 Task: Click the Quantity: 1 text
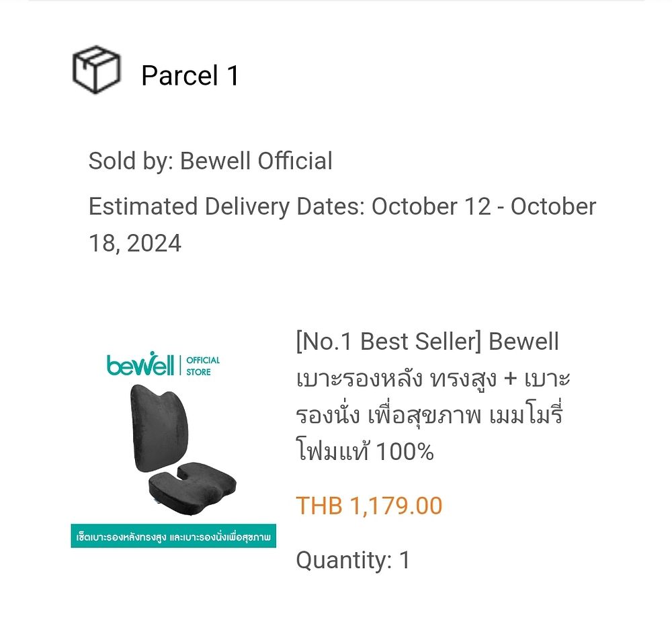pos(353,559)
